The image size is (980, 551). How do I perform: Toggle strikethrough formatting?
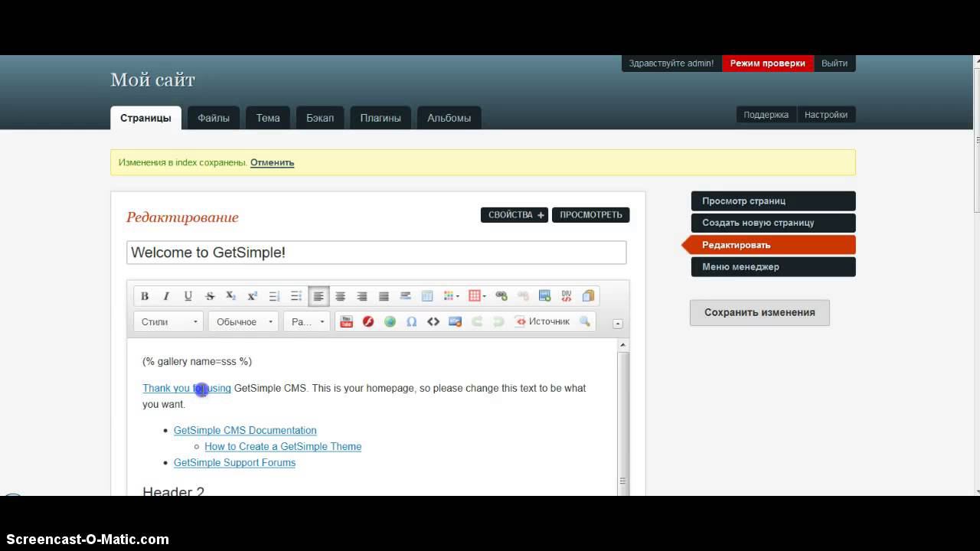tap(210, 296)
